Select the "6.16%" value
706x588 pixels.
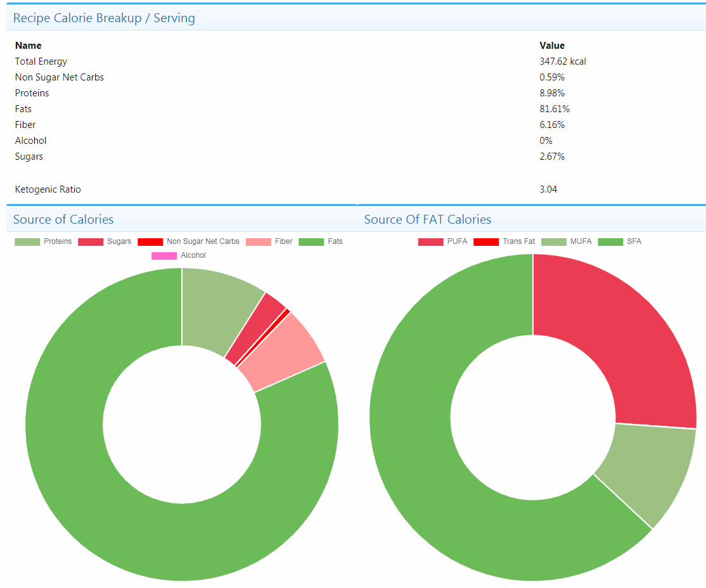point(552,125)
